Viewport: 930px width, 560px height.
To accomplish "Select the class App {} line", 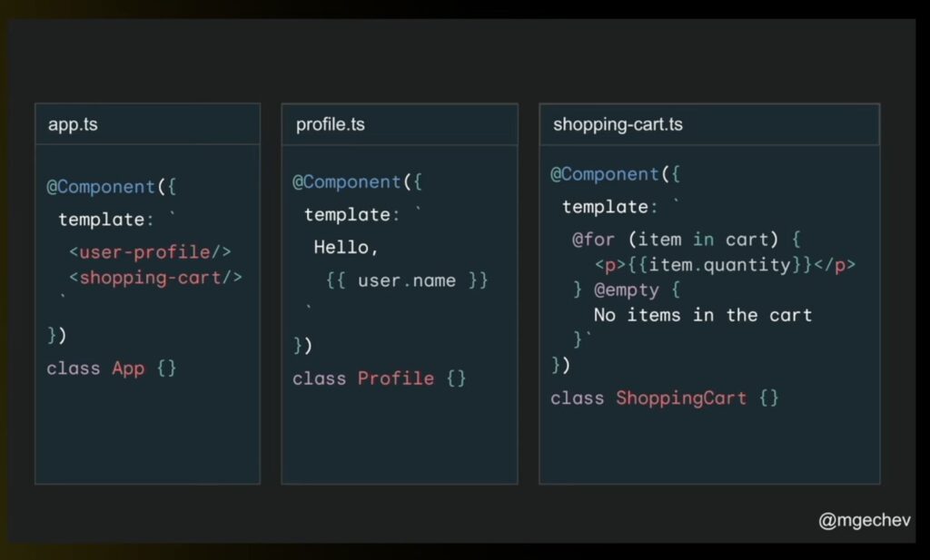I will 112,368.
